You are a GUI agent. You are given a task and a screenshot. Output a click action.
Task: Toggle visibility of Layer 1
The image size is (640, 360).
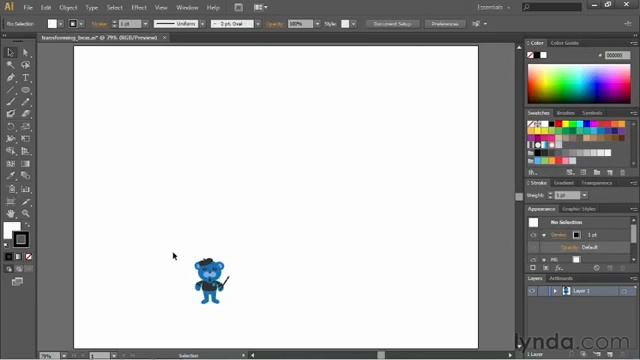[532, 291]
